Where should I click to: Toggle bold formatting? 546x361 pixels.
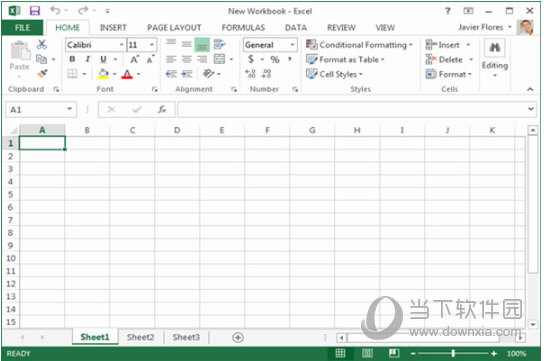point(72,59)
